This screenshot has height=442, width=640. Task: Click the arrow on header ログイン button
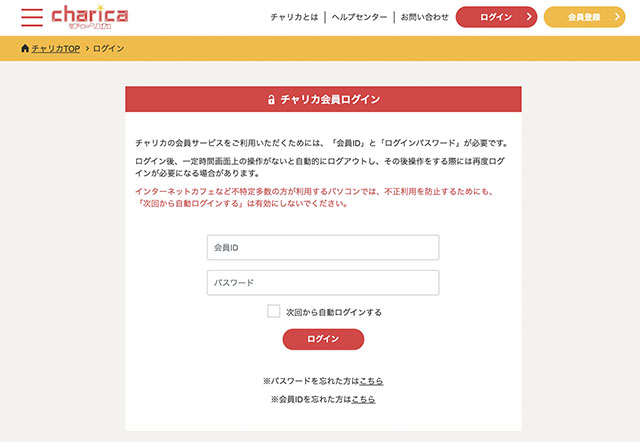[527, 17]
